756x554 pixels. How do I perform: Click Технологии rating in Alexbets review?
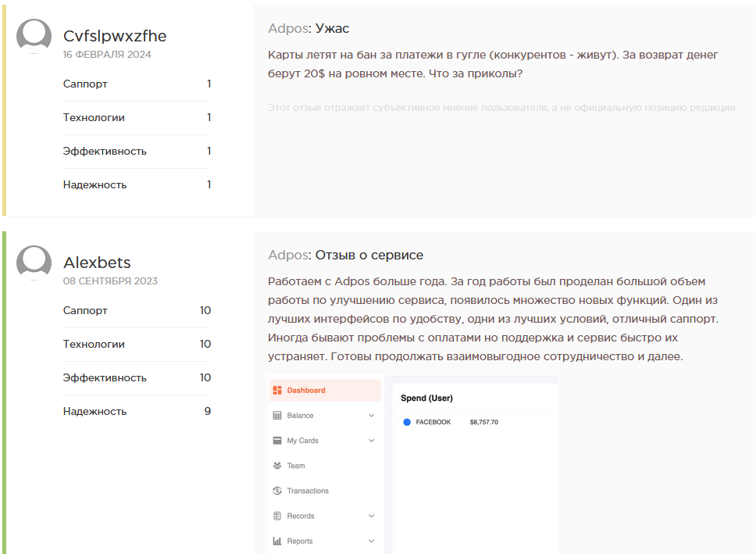coord(137,345)
